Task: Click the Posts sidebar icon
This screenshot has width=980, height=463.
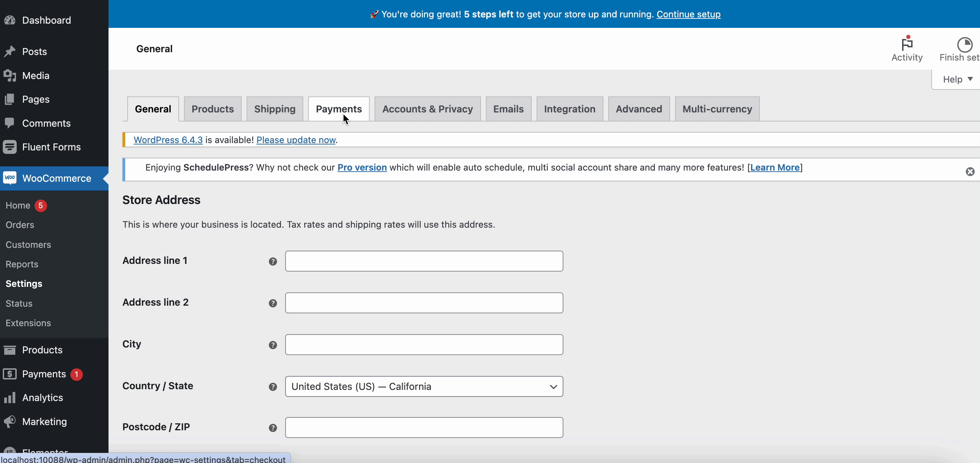Action: point(10,51)
